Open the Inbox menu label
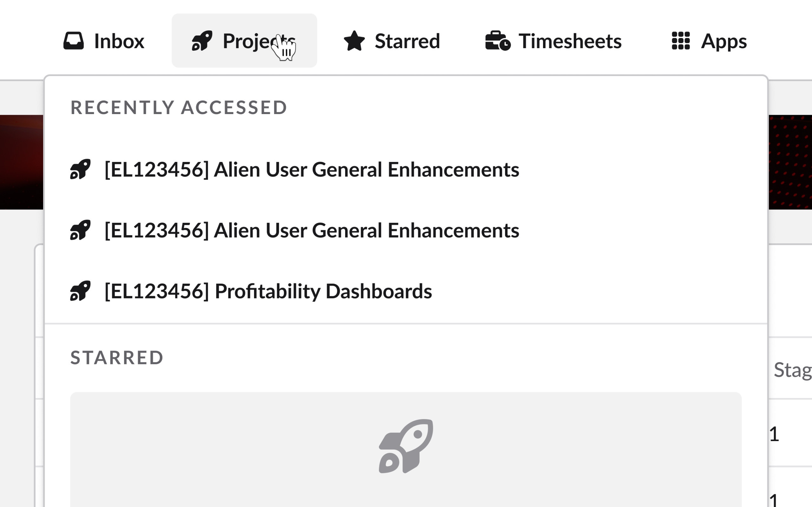Image resolution: width=812 pixels, height=507 pixels. [x=119, y=41]
